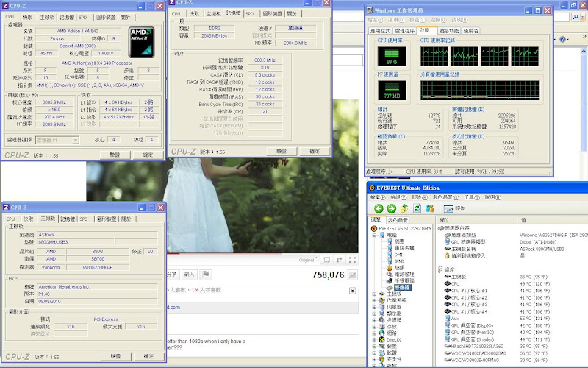Click the browser blue help question-mark icon

562,39
